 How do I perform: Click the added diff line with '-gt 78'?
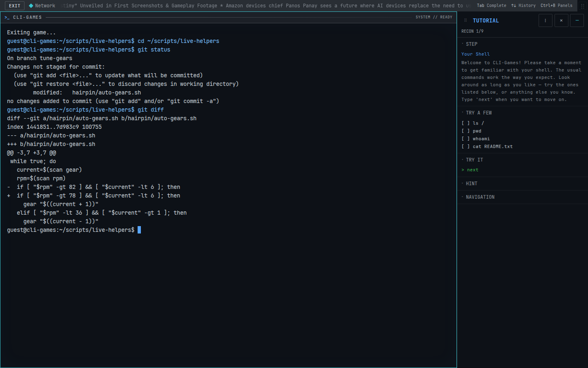[x=94, y=196]
